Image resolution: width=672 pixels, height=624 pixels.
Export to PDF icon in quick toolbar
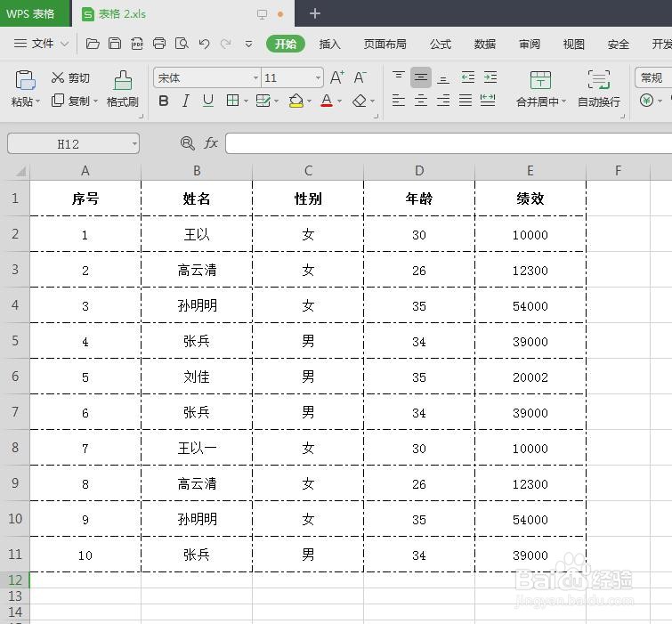(137, 44)
